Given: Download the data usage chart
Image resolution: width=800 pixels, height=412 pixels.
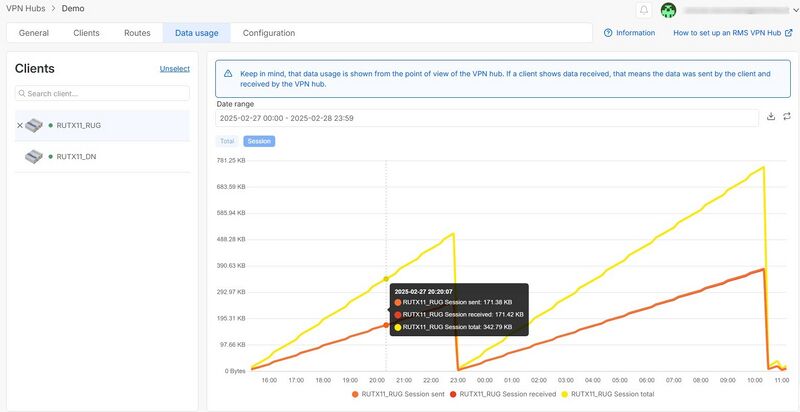Looking at the screenshot, I should tap(771, 117).
